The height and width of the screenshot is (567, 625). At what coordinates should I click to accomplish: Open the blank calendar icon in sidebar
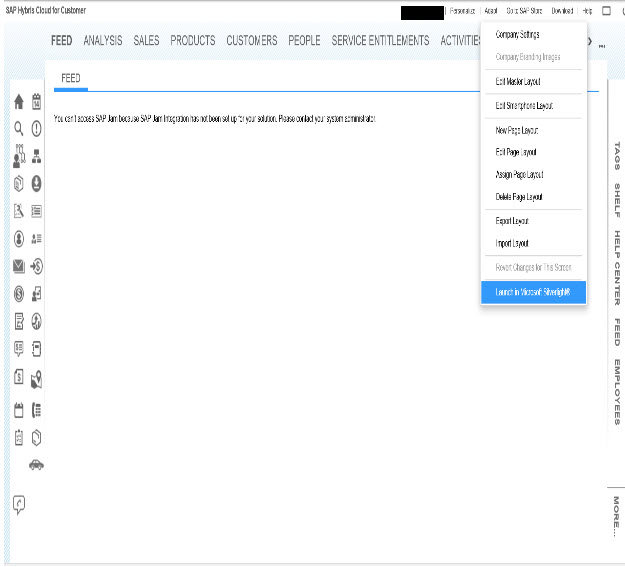pos(19,410)
